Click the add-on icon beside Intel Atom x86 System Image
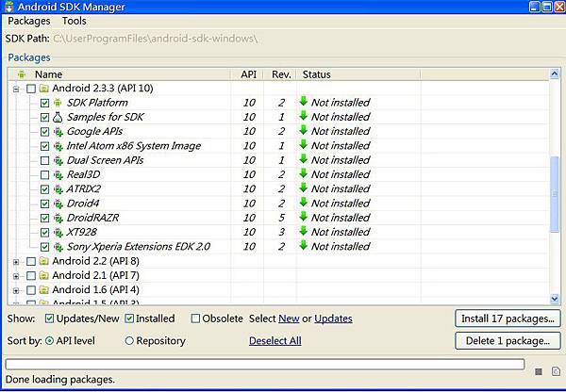 (x=58, y=146)
